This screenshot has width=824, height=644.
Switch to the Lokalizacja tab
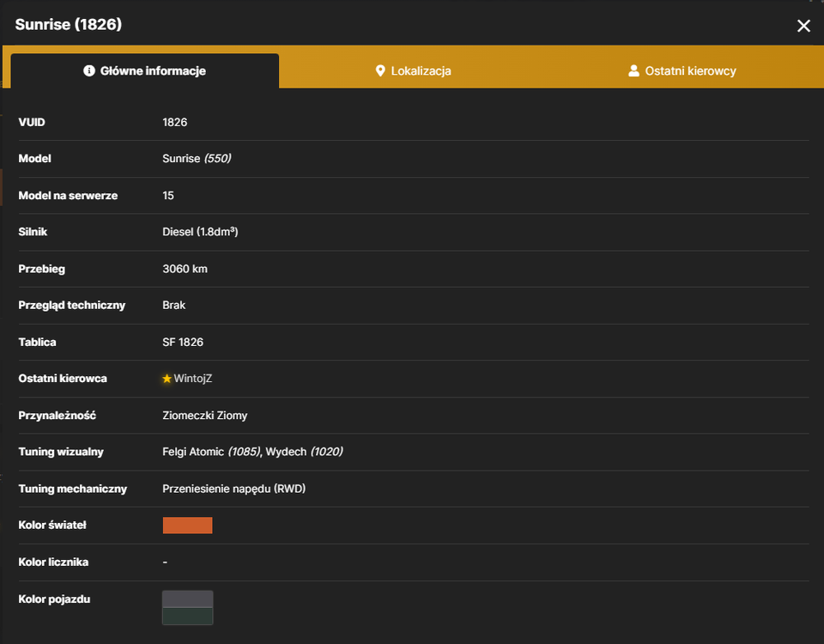[413, 70]
